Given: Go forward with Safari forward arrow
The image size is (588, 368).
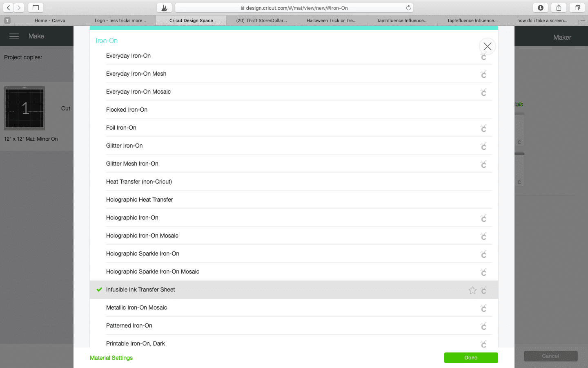Looking at the screenshot, I should [19, 8].
